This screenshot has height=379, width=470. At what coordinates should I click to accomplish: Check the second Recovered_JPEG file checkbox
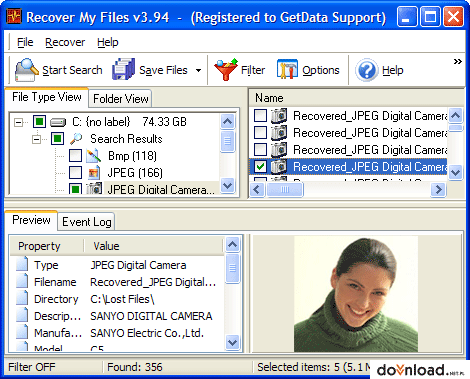(x=260, y=133)
